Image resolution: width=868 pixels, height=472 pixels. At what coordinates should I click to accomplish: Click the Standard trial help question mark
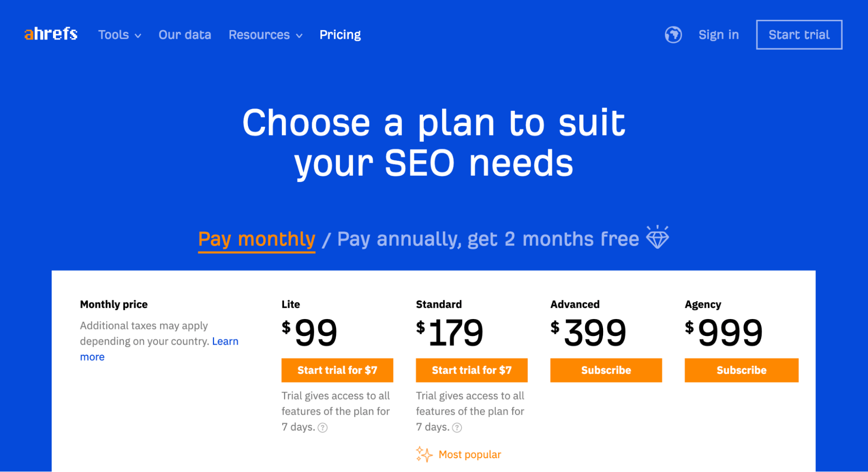click(x=457, y=428)
